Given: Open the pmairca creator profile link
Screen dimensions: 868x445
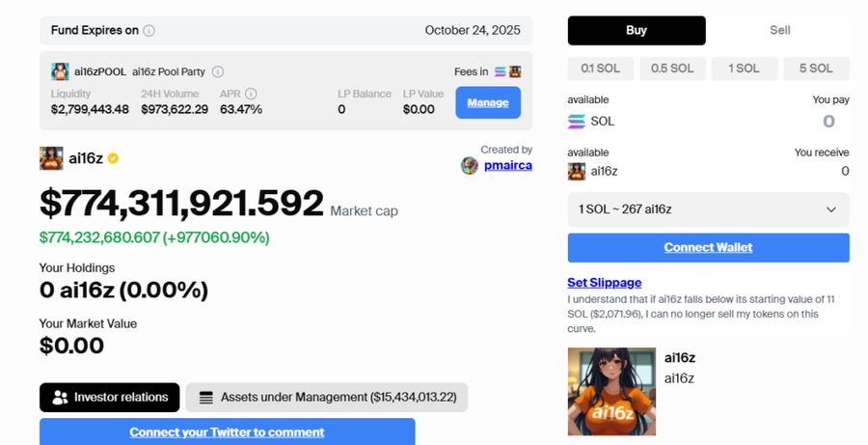Looking at the screenshot, I should 507,165.
